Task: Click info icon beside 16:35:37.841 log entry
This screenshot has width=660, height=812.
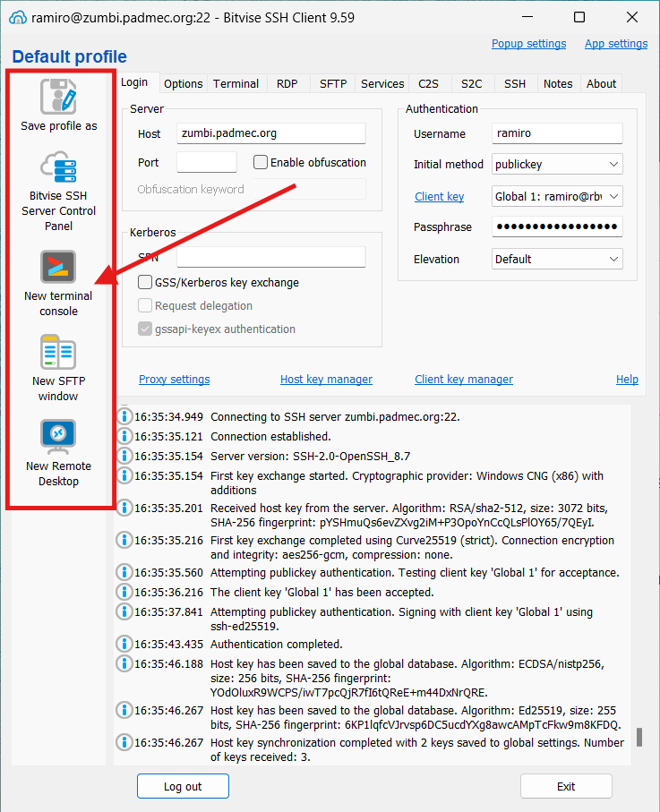Action: [x=124, y=611]
